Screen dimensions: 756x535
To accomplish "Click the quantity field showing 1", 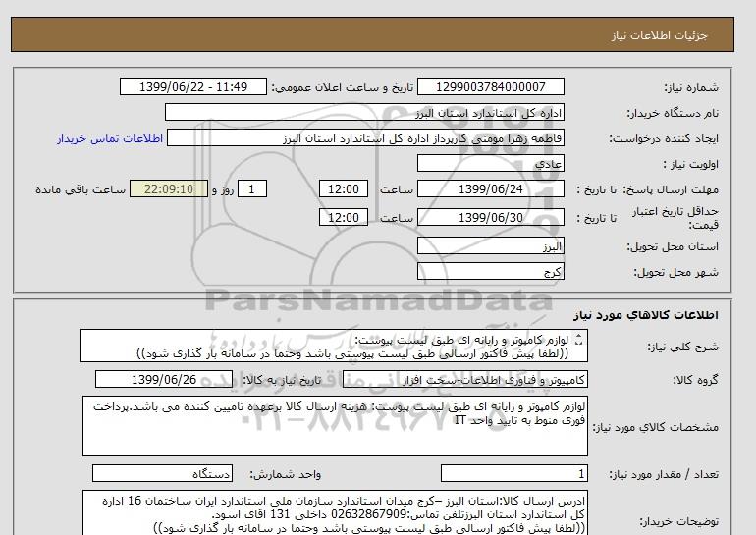I will tap(513, 474).
